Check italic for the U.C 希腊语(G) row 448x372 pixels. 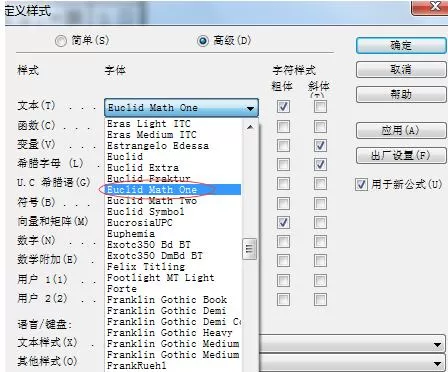pyautogui.click(x=320, y=183)
